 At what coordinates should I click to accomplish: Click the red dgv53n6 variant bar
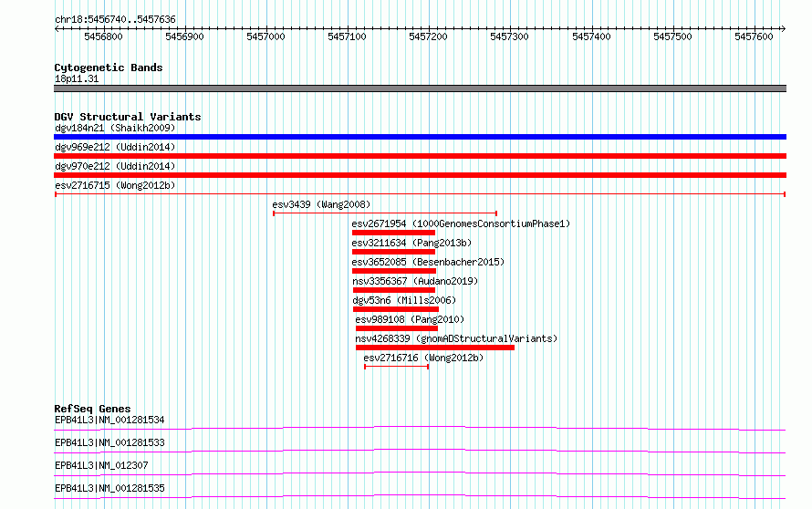(x=396, y=309)
